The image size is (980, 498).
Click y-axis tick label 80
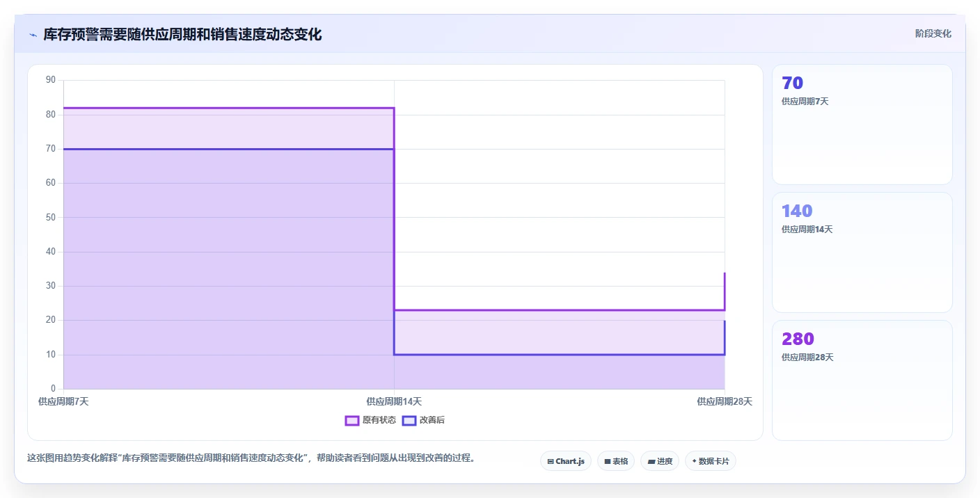(51, 114)
